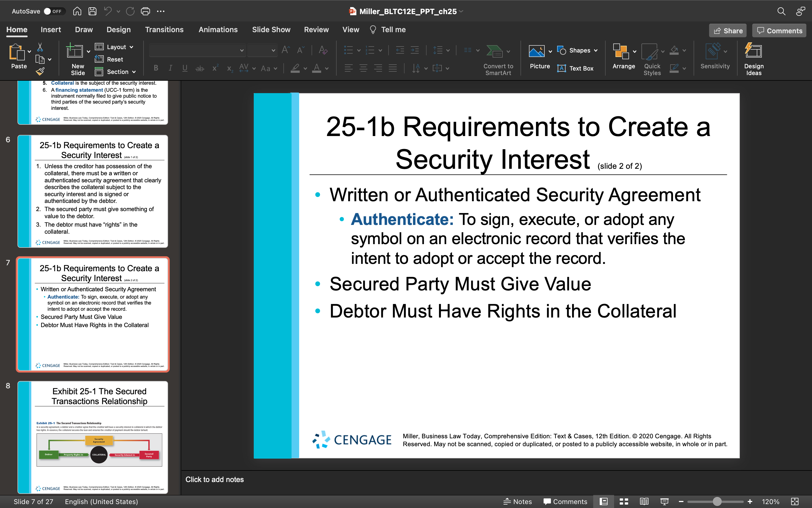Open the Review tab
Image resolution: width=812 pixels, height=508 pixels.
coord(316,30)
